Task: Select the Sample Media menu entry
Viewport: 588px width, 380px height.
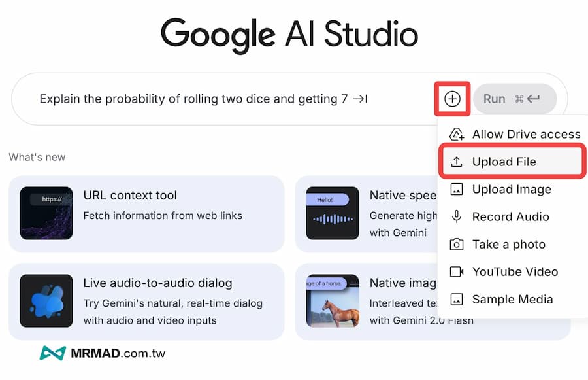Action: [512, 299]
